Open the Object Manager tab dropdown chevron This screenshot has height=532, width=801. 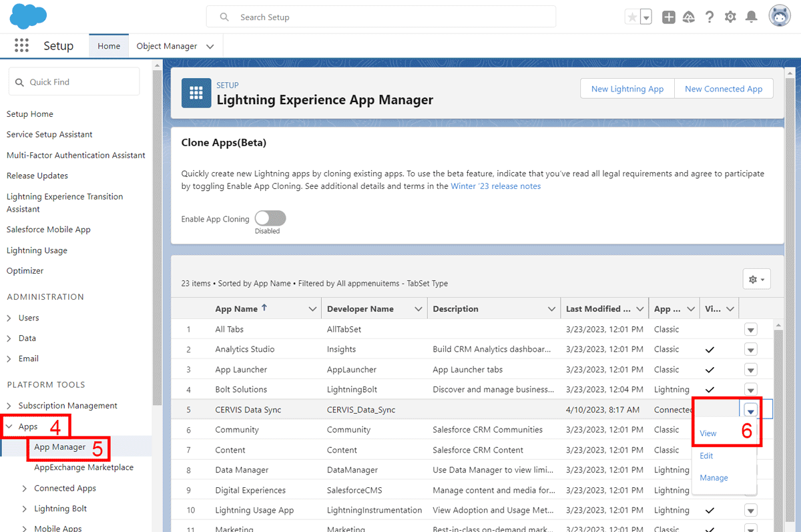coord(210,46)
